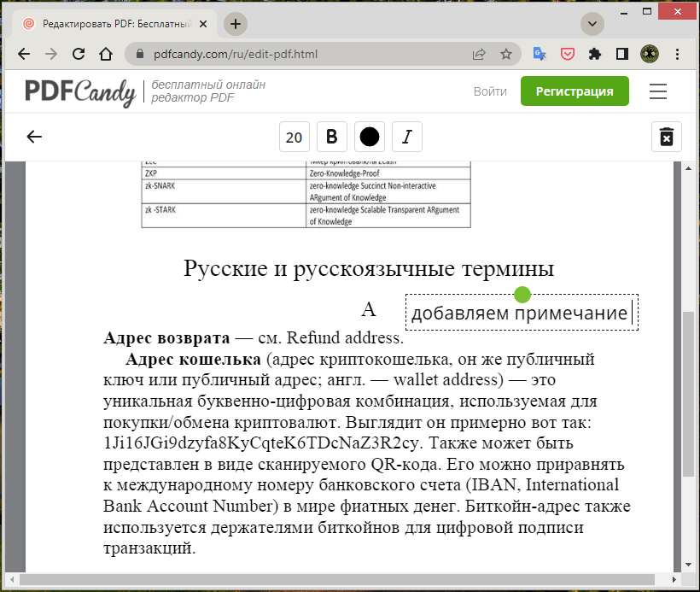
Task: Toggle bold formatting with the B button
Action: [x=332, y=137]
